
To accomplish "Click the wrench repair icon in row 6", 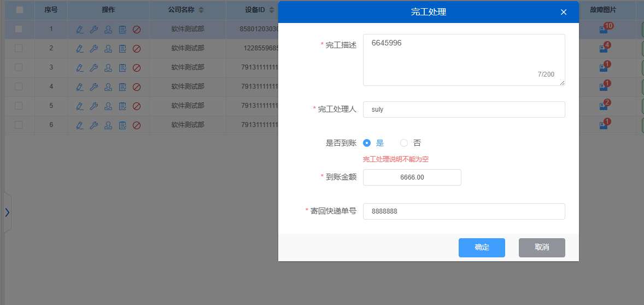I will click(93, 125).
